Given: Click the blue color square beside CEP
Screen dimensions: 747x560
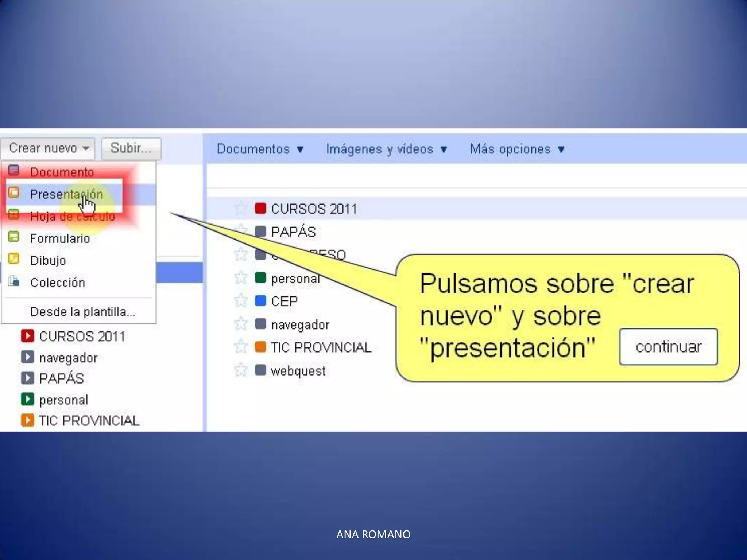Looking at the screenshot, I should [x=260, y=301].
